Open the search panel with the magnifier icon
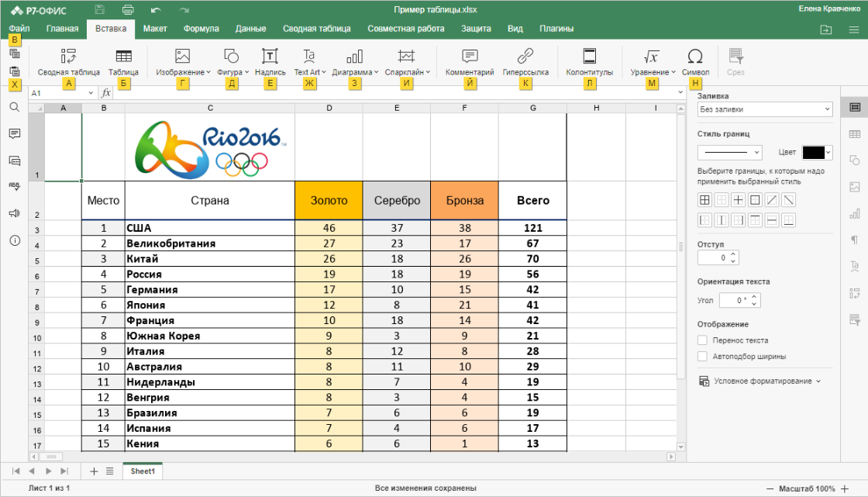This screenshot has height=497, width=868. [15, 107]
